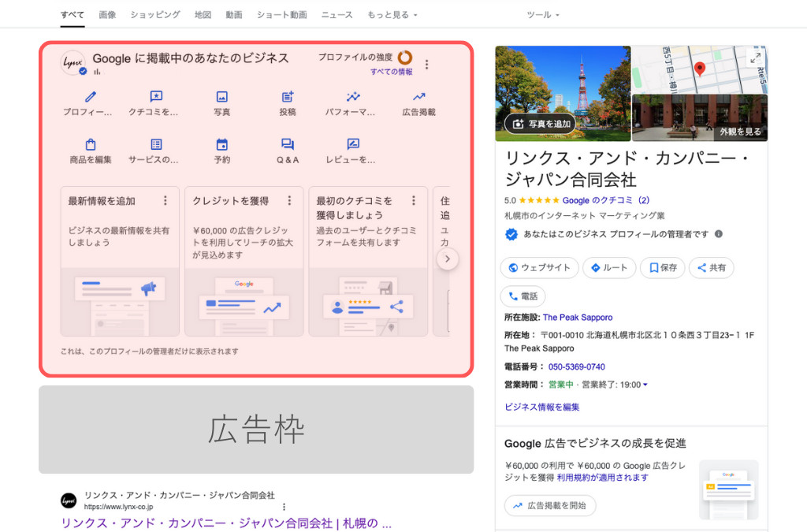Open the 最新情報を追加 card's three-dot menu
Image resolution: width=807 pixels, height=532 pixels.
pyautogui.click(x=165, y=200)
